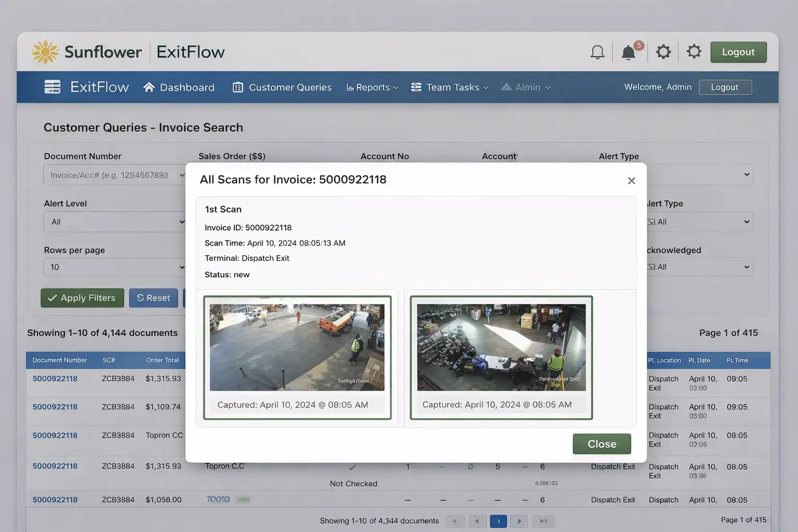Click the Team Tasks list icon
This screenshot has width=798, height=532.
pyautogui.click(x=416, y=87)
